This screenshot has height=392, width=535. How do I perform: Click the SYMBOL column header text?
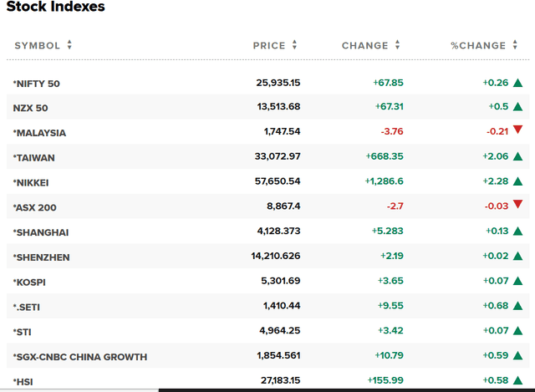pyautogui.click(x=37, y=45)
